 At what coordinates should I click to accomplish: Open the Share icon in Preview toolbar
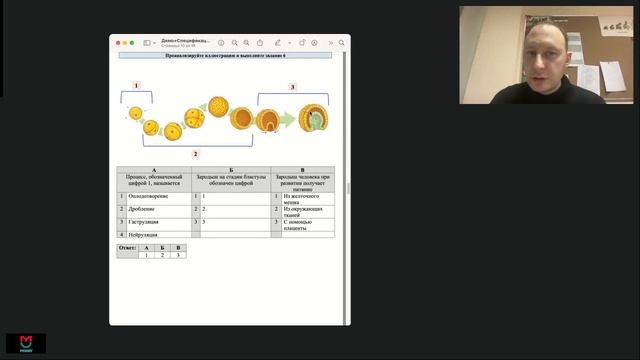260,42
